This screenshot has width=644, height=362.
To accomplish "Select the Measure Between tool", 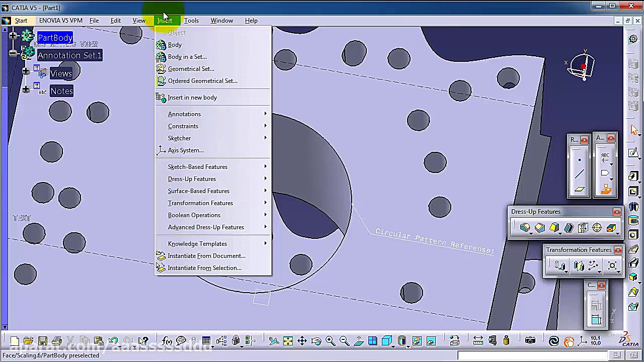I will pyautogui.click(x=477, y=341).
